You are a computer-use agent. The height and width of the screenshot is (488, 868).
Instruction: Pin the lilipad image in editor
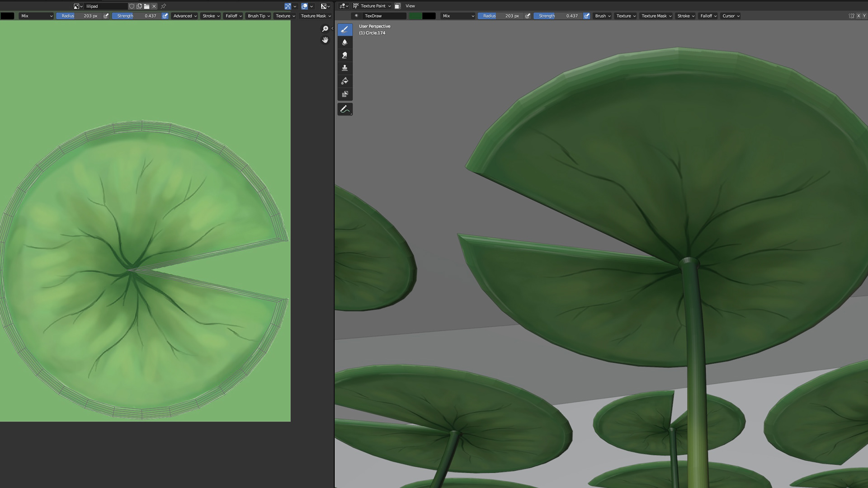(163, 6)
